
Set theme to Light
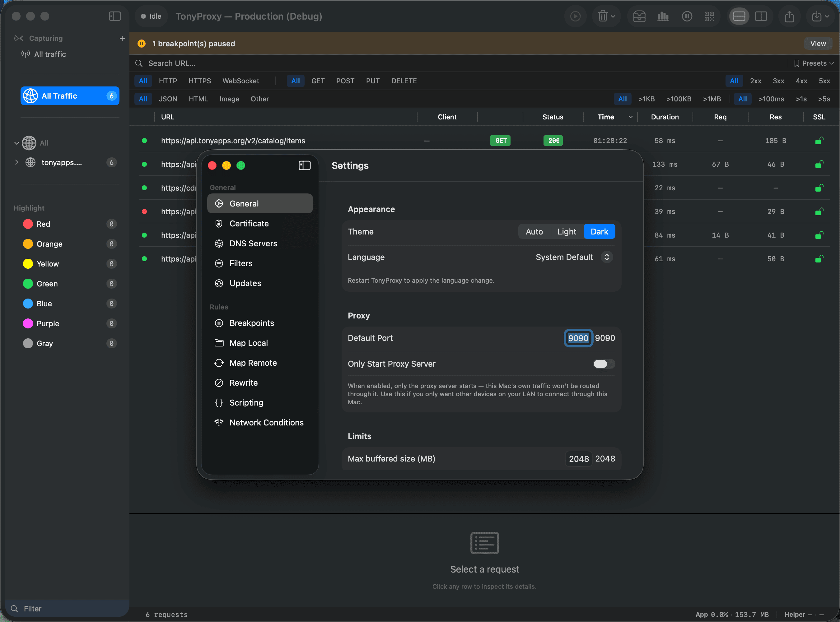point(567,232)
